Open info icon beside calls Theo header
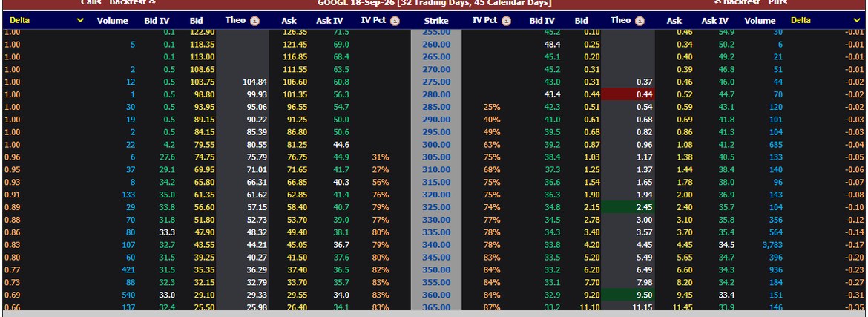868x317 pixels. tap(254, 21)
